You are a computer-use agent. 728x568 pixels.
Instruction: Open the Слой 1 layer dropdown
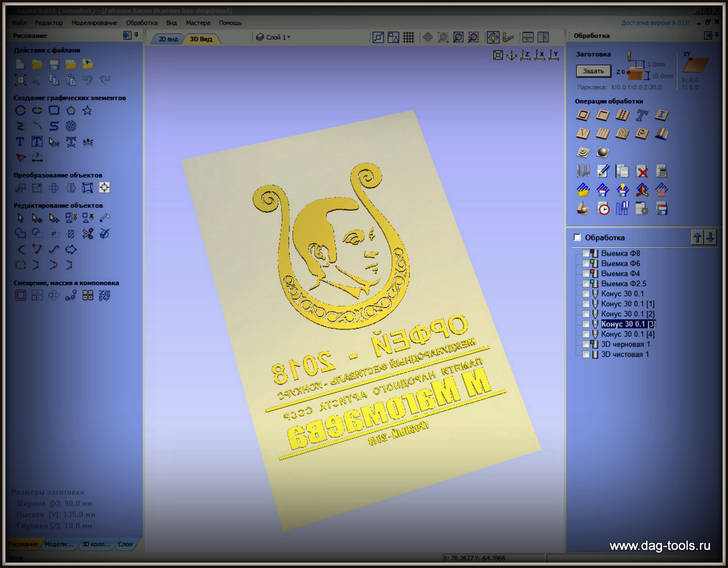(x=274, y=38)
